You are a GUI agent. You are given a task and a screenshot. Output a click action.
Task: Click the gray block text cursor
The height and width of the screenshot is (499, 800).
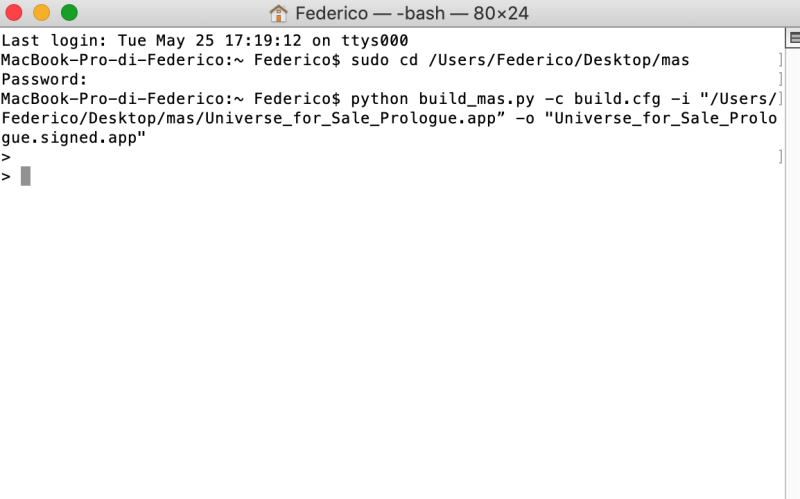tap(26, 176)
